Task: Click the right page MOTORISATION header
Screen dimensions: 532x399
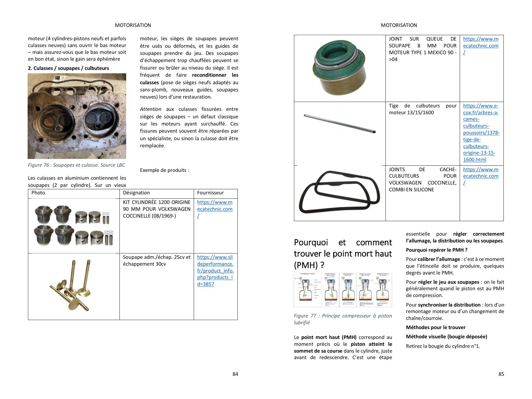Action: coord(399,25)
